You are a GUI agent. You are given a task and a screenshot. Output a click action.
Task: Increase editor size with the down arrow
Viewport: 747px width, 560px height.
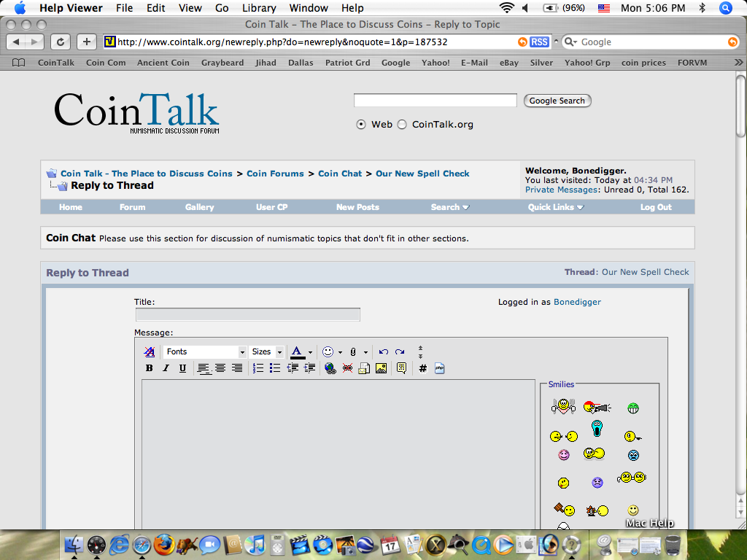(x=420, y=356)
